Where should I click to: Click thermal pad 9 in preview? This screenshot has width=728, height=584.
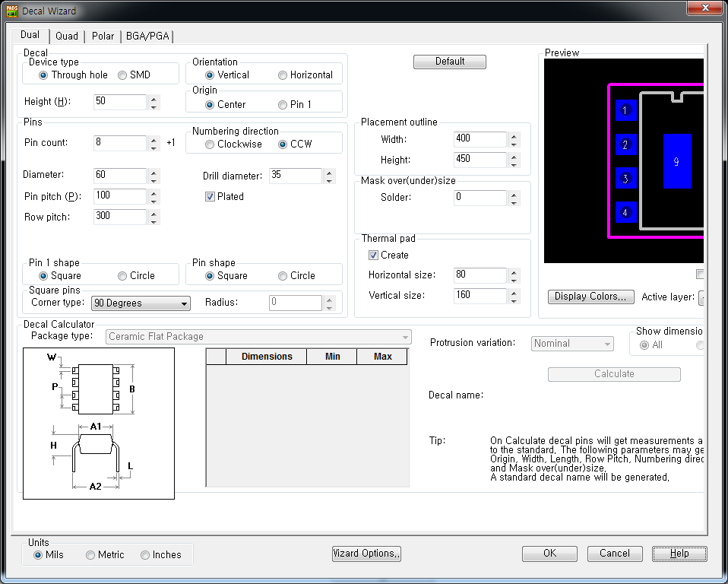click(x=676, y=161)
